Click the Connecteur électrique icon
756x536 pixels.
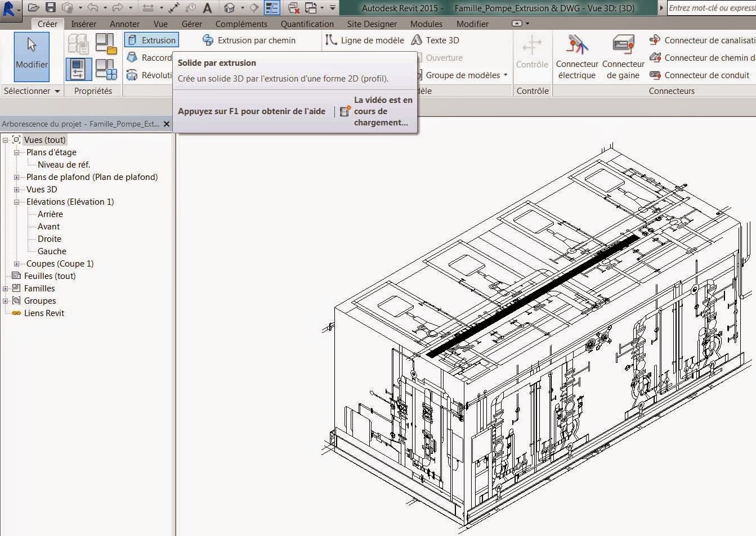(x=577, y=46)
